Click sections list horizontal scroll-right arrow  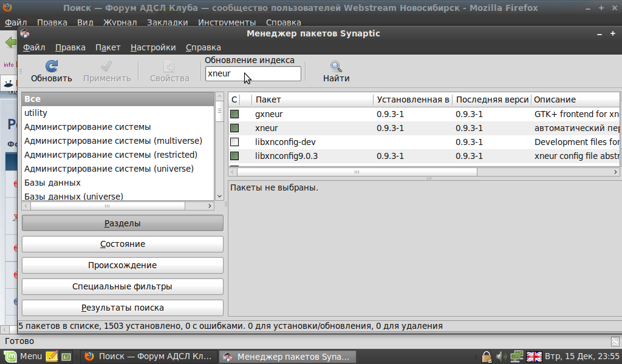[x=210, y=206]
